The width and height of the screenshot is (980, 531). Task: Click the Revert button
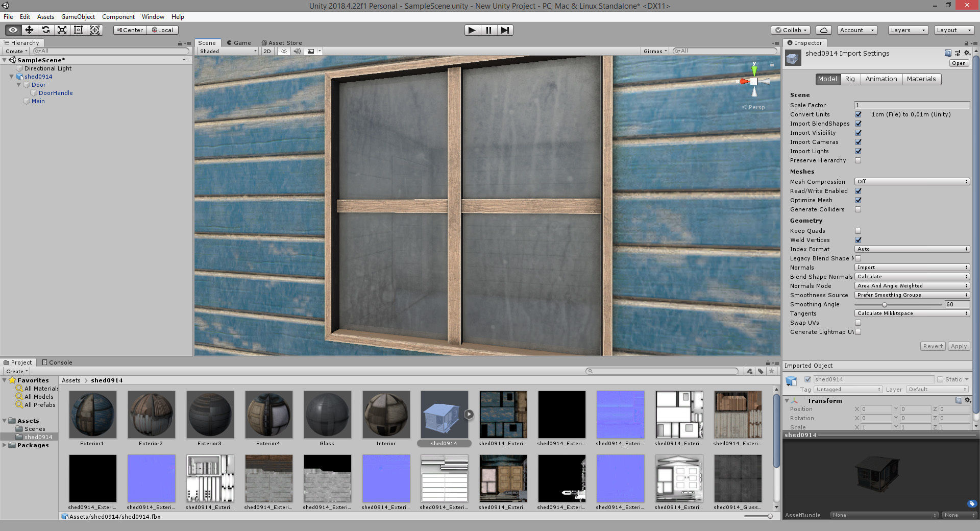click(933, 346)
